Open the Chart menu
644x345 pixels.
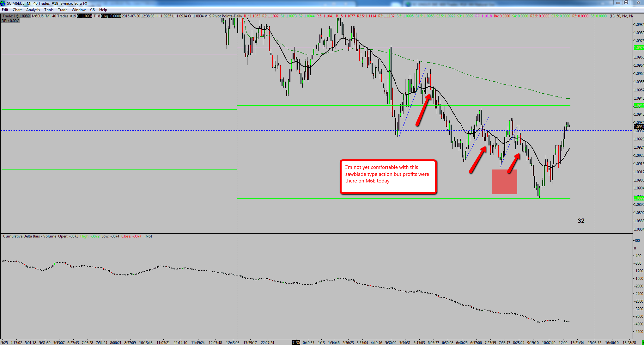click(x=17, y=10)
